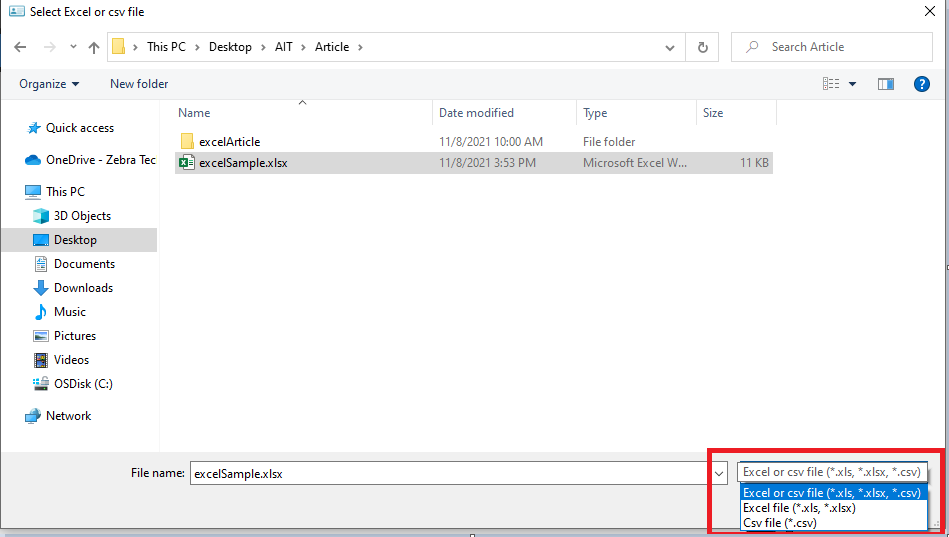Open Quick access in sidebar
949x537 pixels.
[x=80, y=128]
